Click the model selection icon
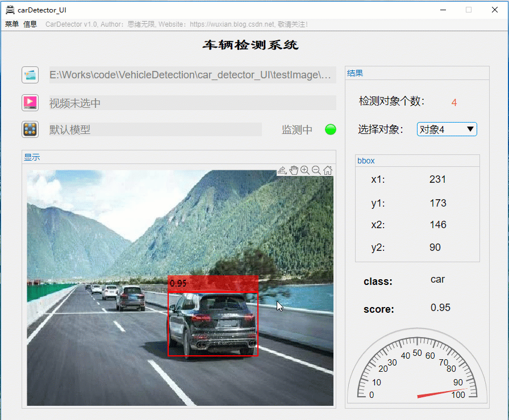The image size is (509, 420). coord(30,129)
